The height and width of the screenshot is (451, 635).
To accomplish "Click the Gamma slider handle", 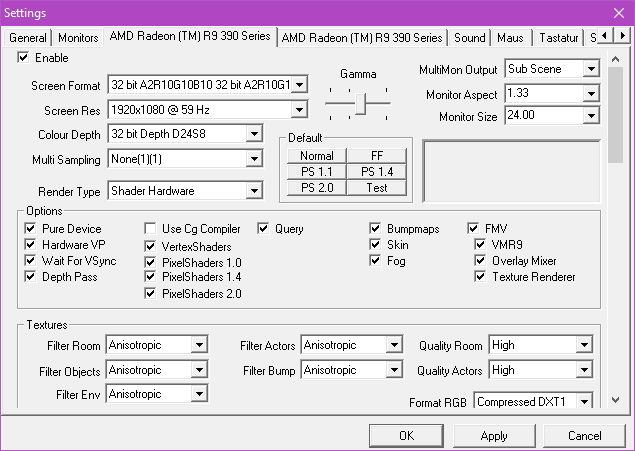I will coord(366,102).
